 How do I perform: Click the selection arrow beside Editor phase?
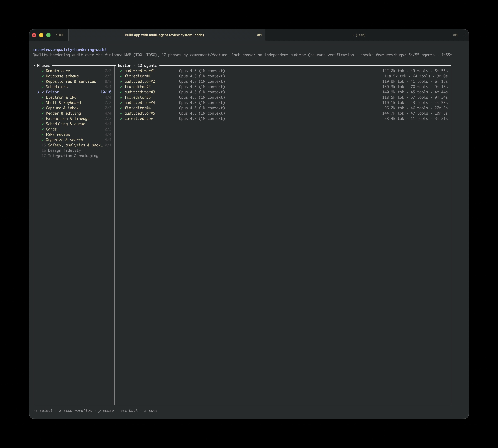[38, 92]
